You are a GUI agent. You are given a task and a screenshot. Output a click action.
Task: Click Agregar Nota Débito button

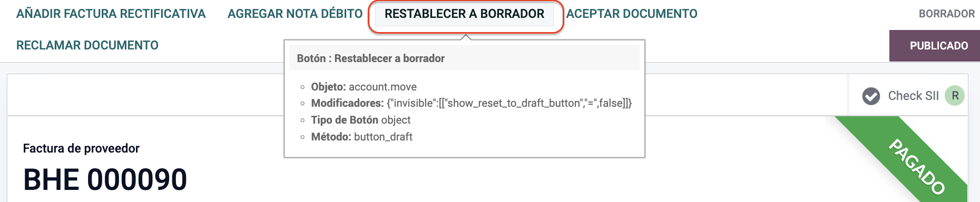[x=295, y=14]
